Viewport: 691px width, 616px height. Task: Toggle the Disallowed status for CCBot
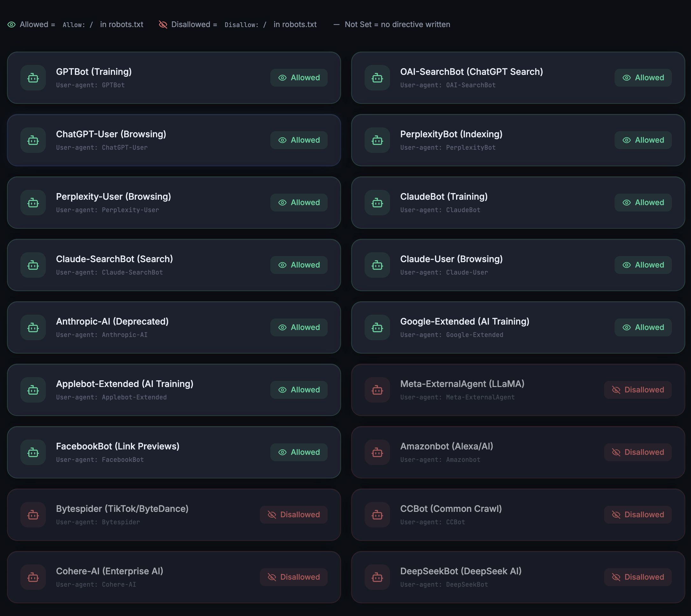click(x=638, y=514)
